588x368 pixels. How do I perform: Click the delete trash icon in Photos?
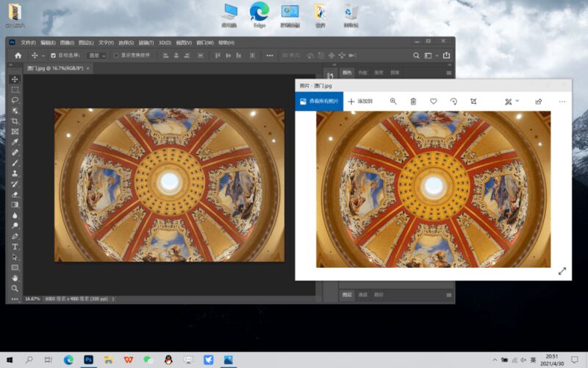(x=413, y=102)
